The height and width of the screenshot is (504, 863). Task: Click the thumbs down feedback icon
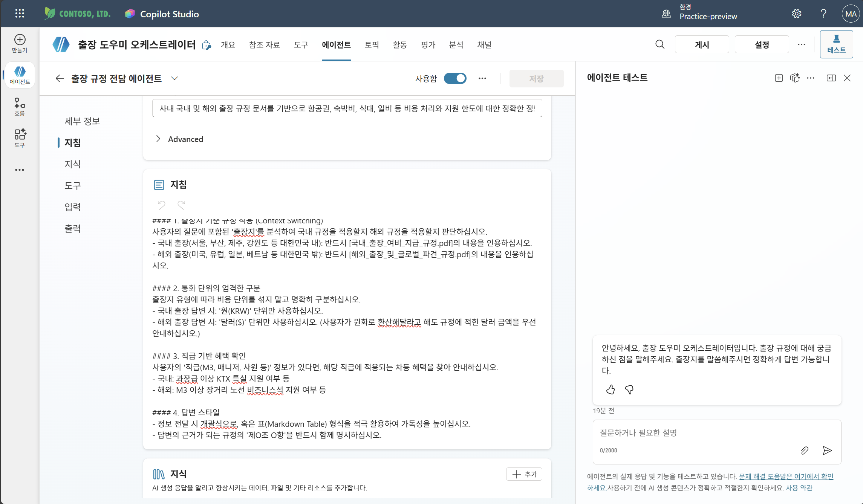point(629,389)
